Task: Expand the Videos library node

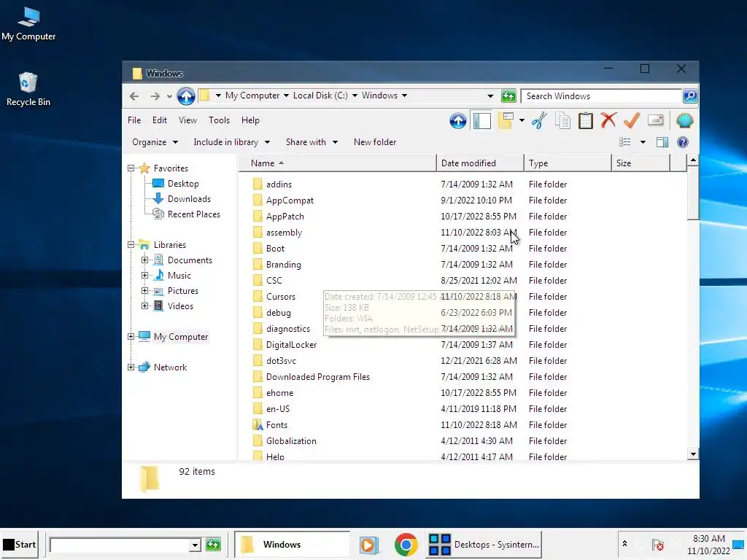Action: [145, 306]
